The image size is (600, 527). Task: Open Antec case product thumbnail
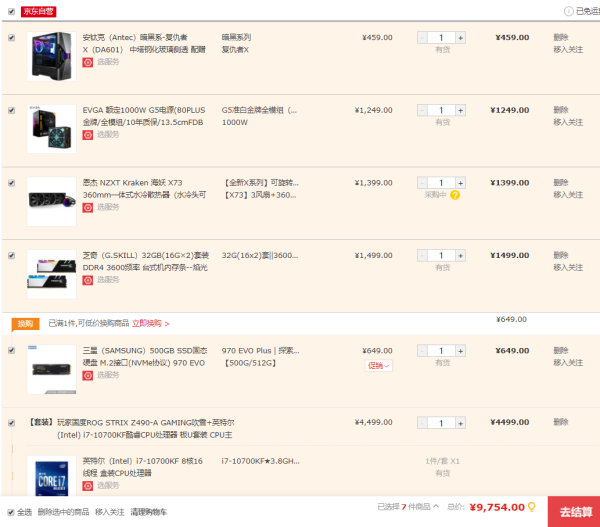pyautogui.click(x=52, y=56)
